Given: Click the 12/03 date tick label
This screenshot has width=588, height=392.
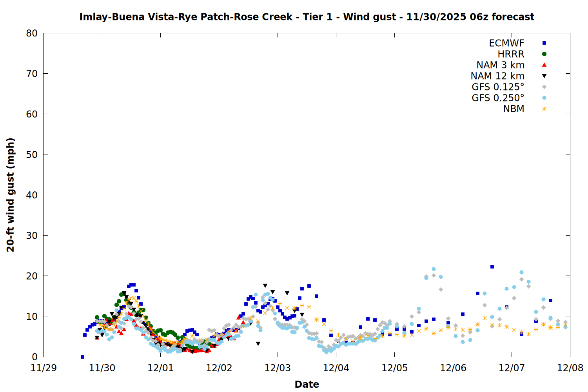Looking at the screenshot, I should (278, 368).
